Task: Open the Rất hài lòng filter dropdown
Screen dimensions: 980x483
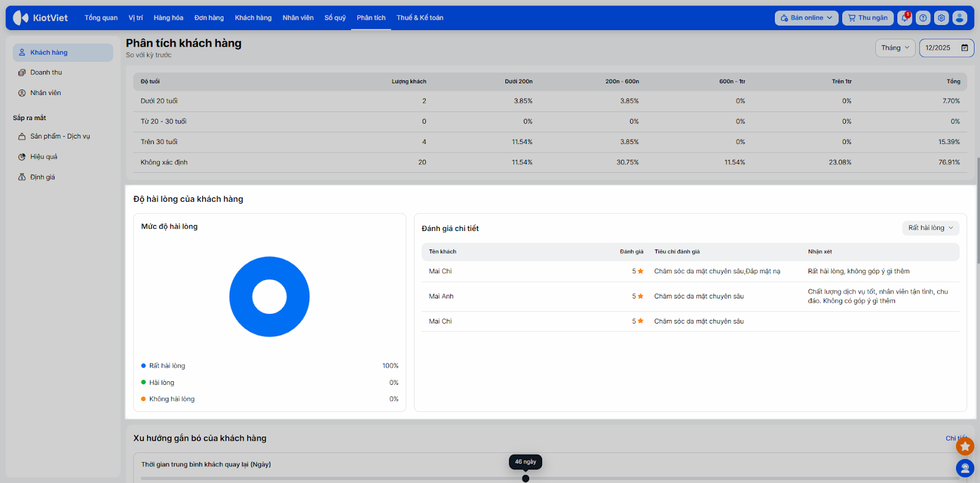Action: [x=930, y=228]
